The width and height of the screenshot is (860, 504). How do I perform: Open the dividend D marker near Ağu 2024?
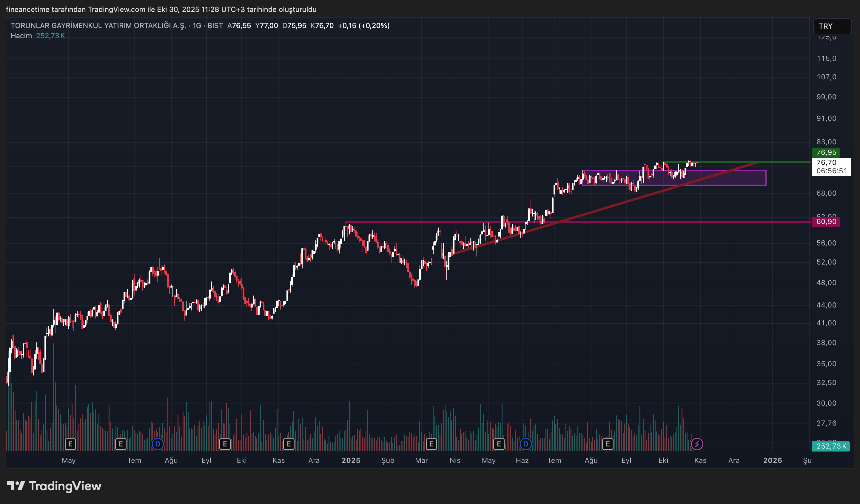click(158, 444)
